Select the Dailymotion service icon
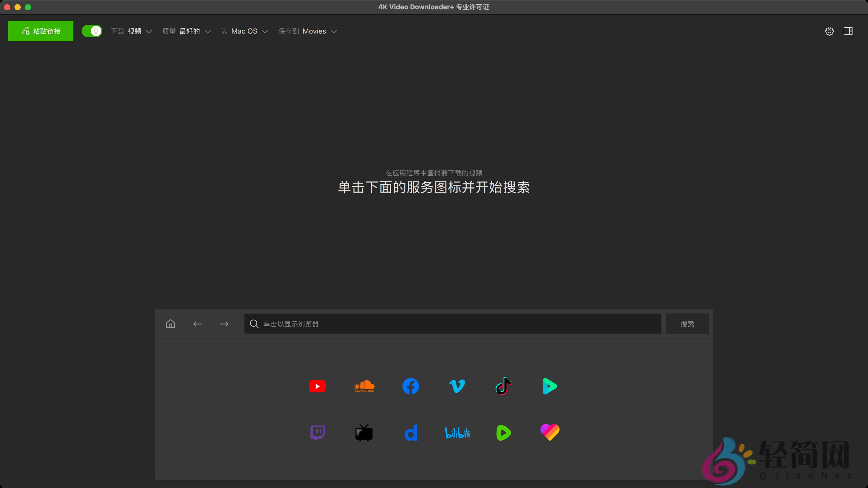Screen dimensions: 868x488 tap(410, 433)
